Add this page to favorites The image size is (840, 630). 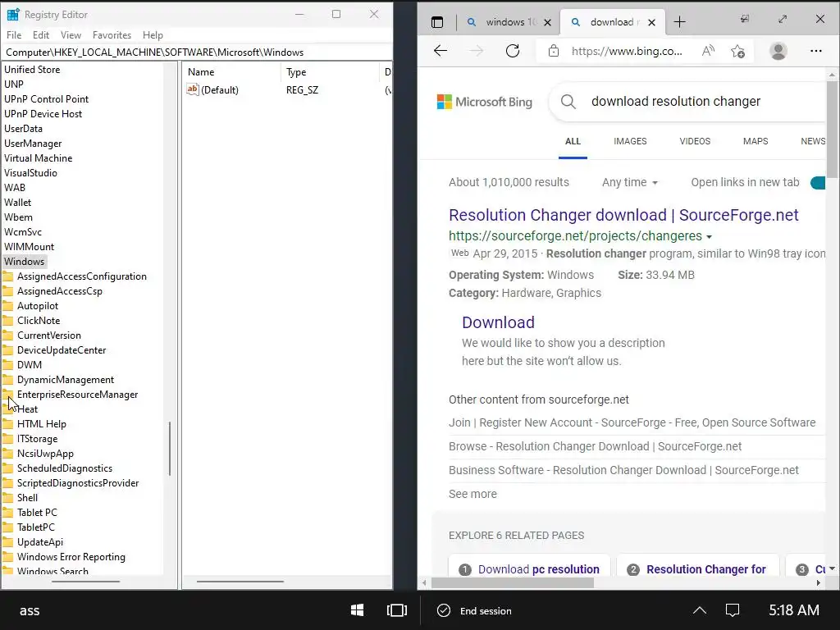[737, 51]
